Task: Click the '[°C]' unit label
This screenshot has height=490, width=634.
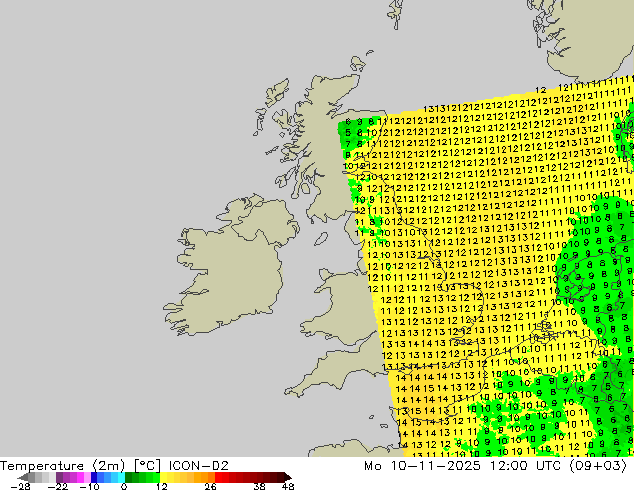Action: click(x=147, y=466)
